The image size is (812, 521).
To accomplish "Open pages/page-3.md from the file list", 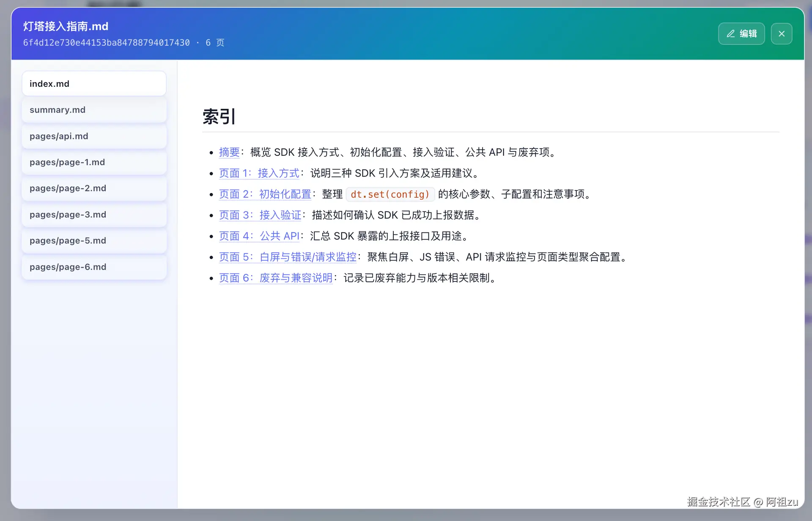I will pyautogui.click(x=94, y=215).
